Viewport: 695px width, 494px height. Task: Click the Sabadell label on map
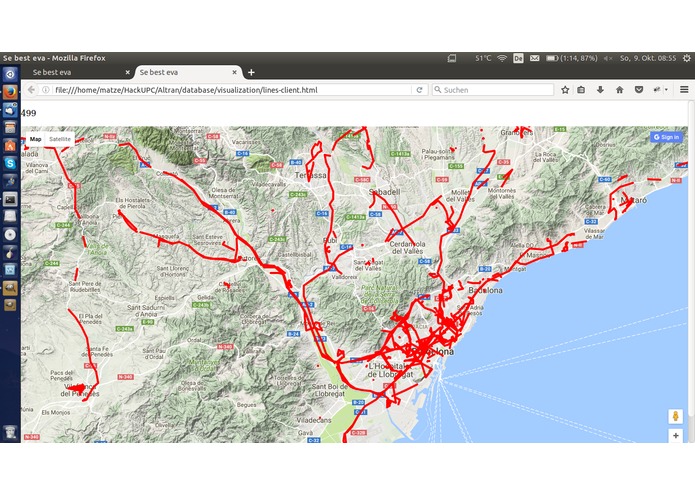pos(385,192)
